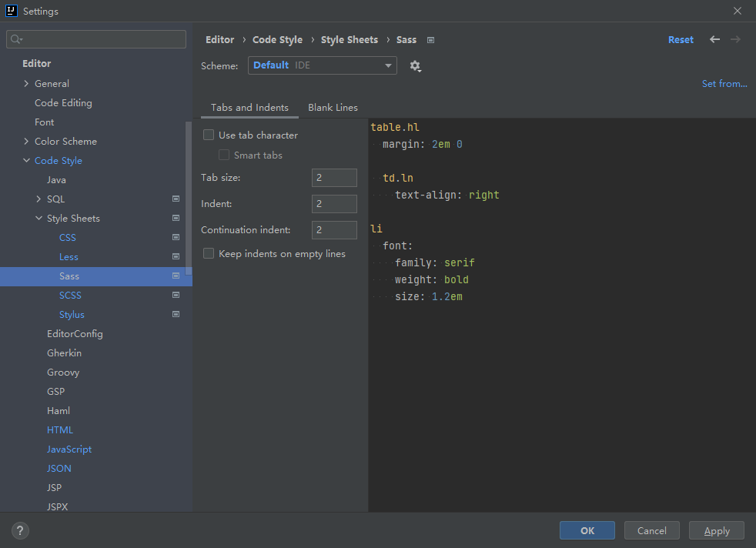The width and height of the screenshot is (756, 548).
Task: Select JavaScript in the tree
Action: coord(69,449)
